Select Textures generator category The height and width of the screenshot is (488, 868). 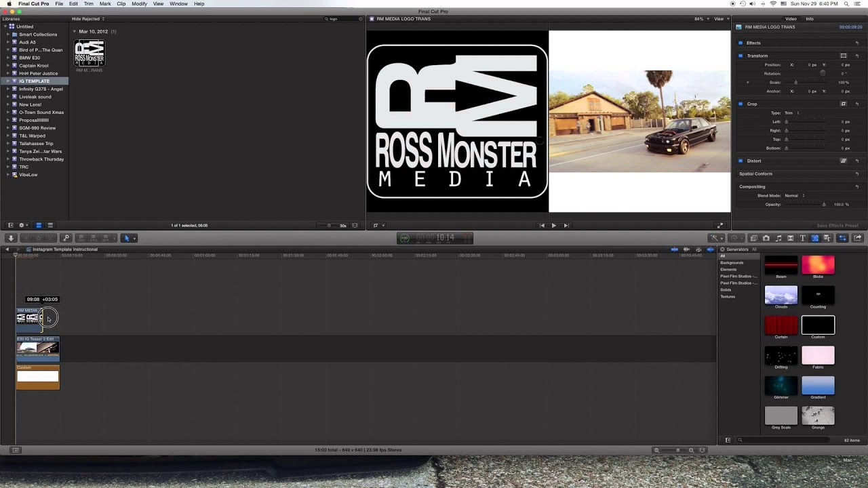[728, 296]
